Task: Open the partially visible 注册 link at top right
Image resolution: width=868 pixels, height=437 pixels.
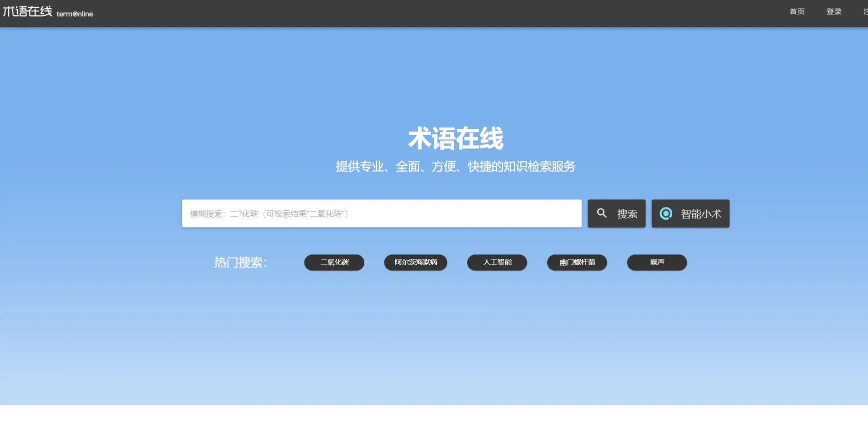Action: (x=865, y=11)
